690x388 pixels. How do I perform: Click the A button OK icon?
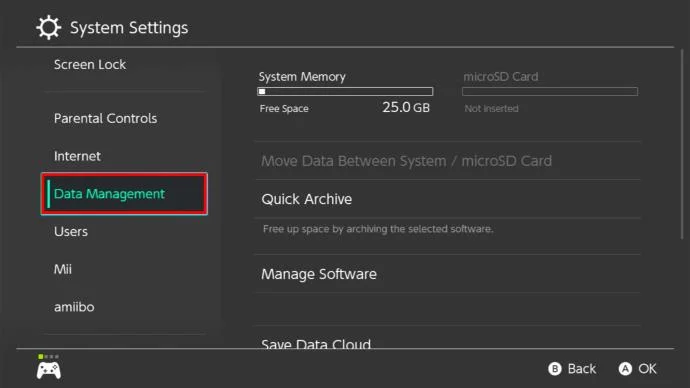tap(625, 369)
